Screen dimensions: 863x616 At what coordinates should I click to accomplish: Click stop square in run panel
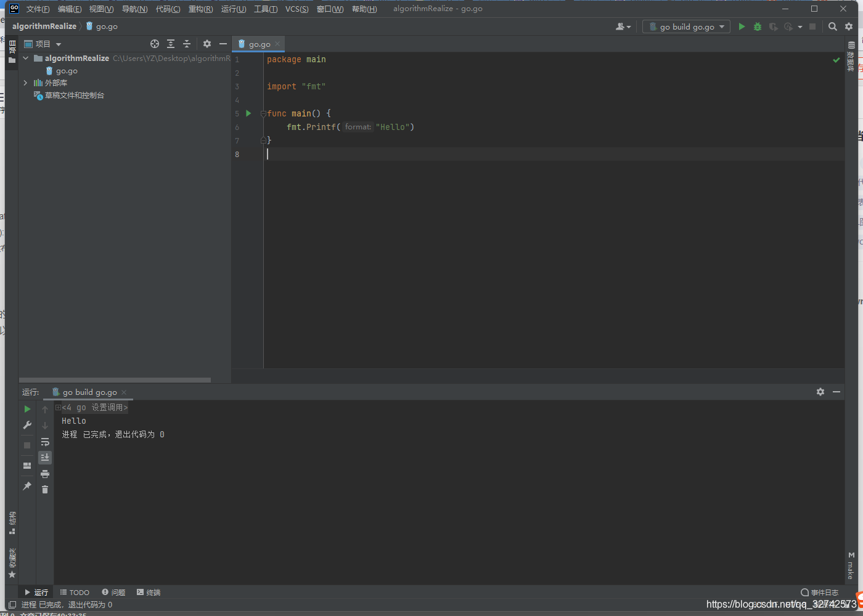(x=27, y=445)
